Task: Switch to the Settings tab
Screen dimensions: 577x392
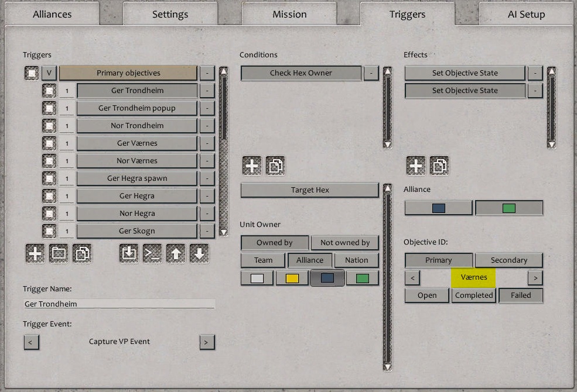Action: click(170, 14)
